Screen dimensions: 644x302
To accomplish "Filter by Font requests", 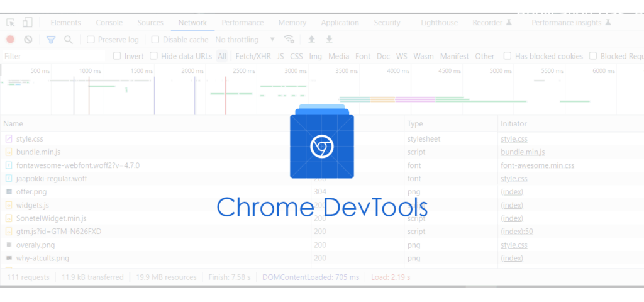I will pyautogui.click(x=363, y=56).
